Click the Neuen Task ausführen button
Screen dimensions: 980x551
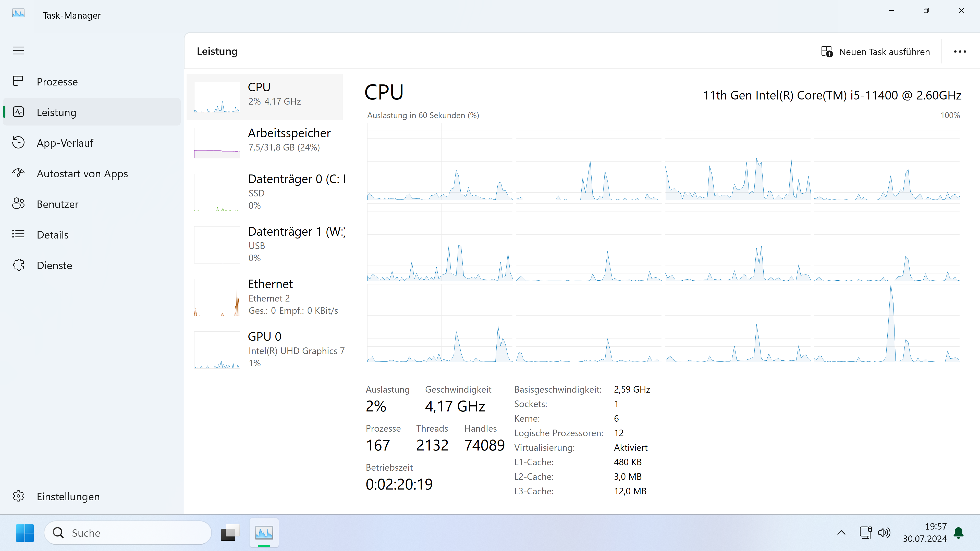point(875,52)
